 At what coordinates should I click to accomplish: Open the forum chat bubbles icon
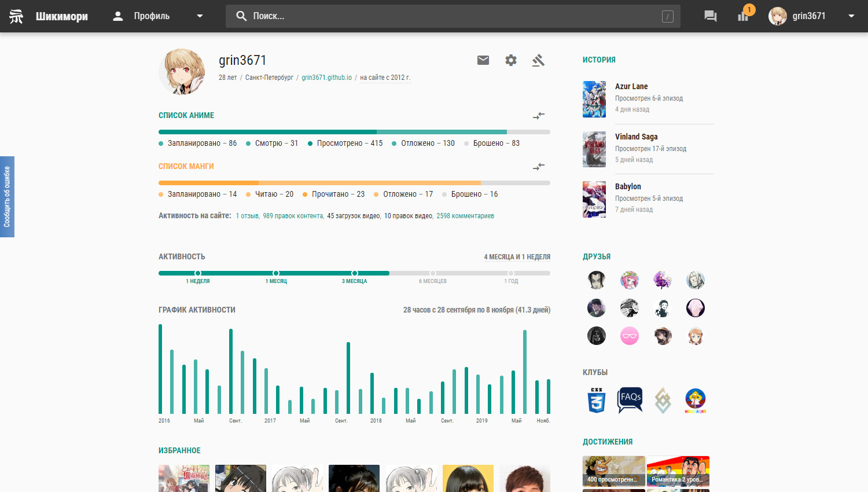710,16
